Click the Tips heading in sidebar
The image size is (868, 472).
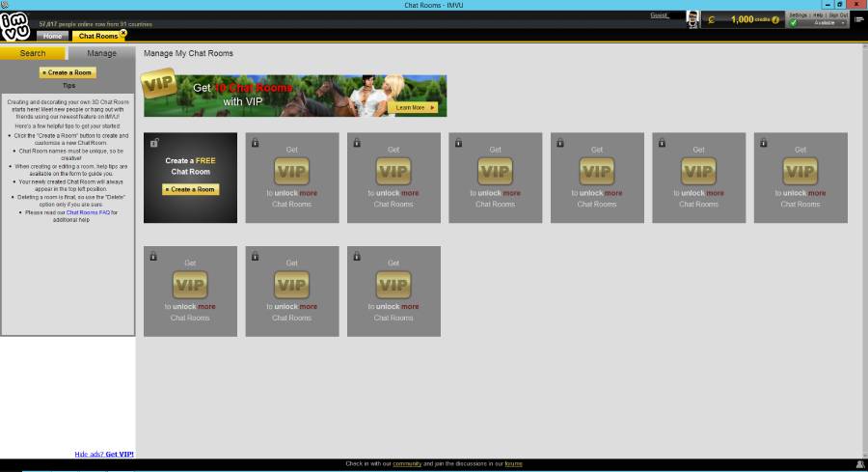click(68, 85)
